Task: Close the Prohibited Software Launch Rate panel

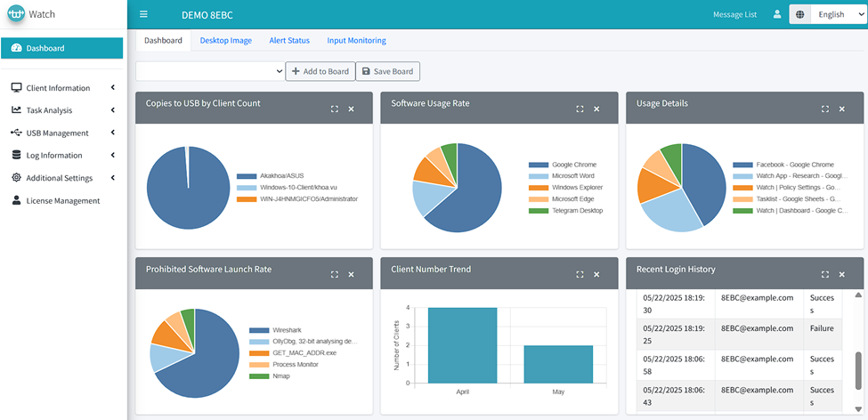Action: (351, 275)
